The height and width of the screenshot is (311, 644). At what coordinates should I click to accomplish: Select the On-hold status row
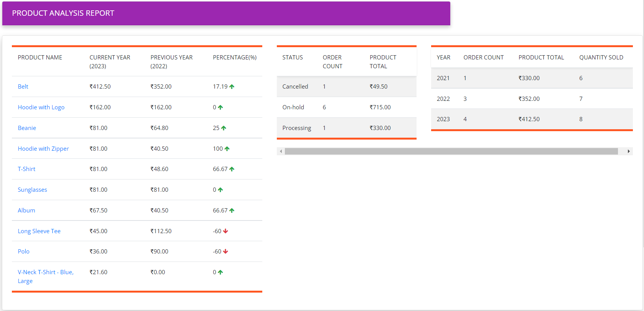[293, 107]
